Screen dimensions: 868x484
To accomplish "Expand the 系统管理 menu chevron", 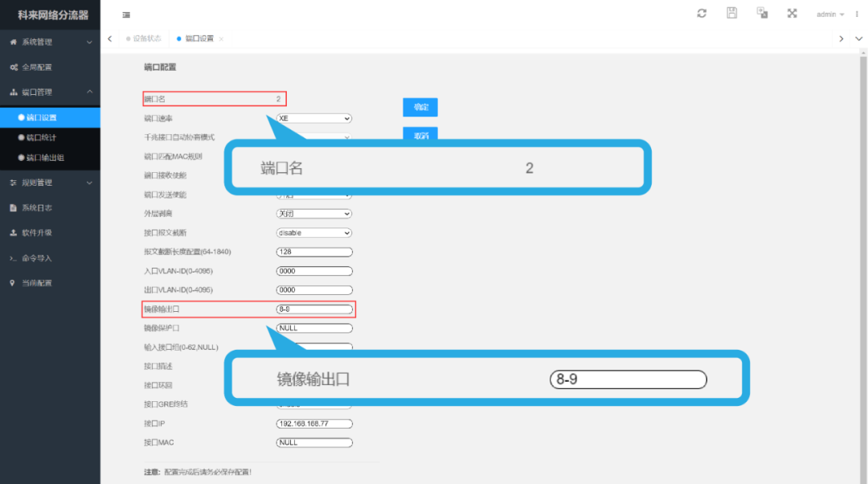I will [x=89, y=42].
